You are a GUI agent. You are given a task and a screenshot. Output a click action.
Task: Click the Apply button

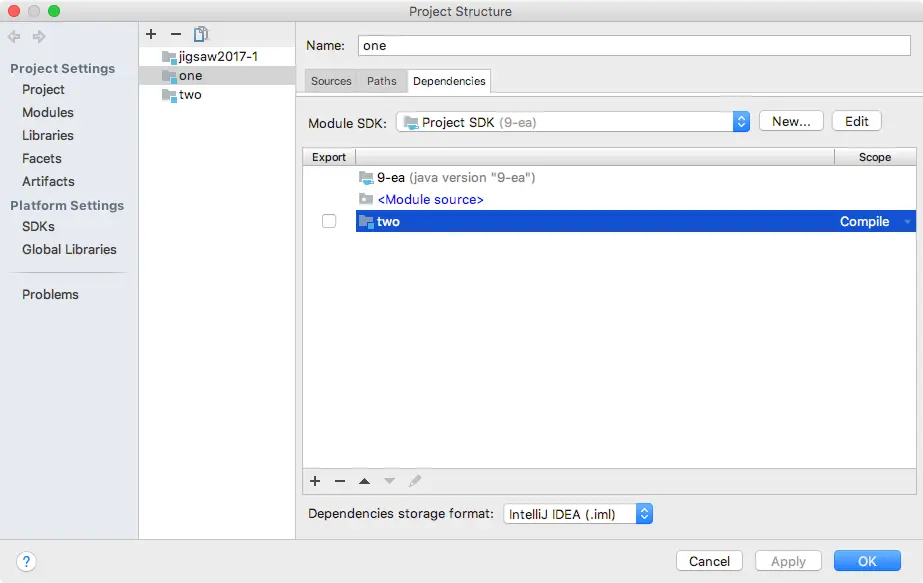[x=787, y=560]
